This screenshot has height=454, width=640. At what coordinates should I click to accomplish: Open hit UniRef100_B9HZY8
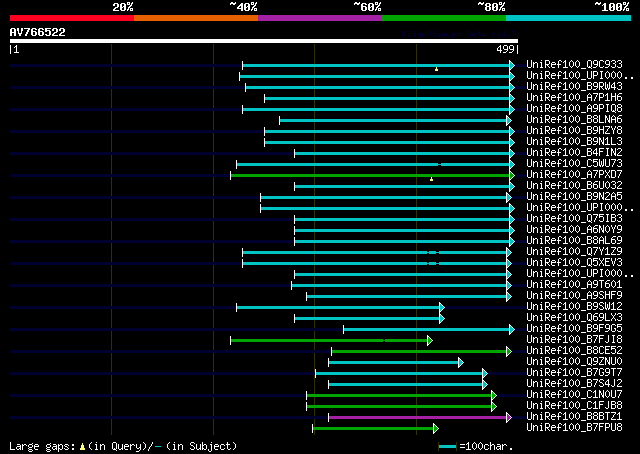pyautogui.click(x=574, y=131)
